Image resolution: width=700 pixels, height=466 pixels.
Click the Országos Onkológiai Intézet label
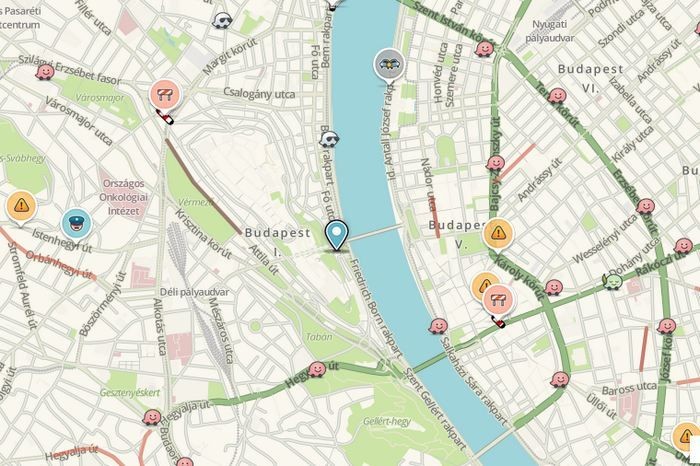(124, 197)
